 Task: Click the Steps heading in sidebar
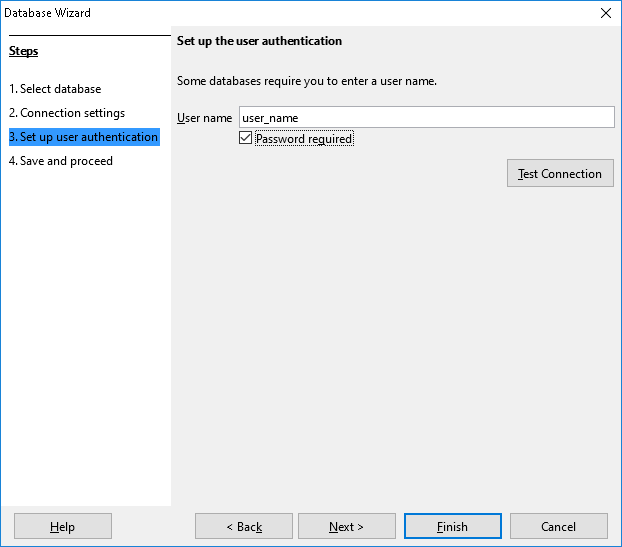24,51
